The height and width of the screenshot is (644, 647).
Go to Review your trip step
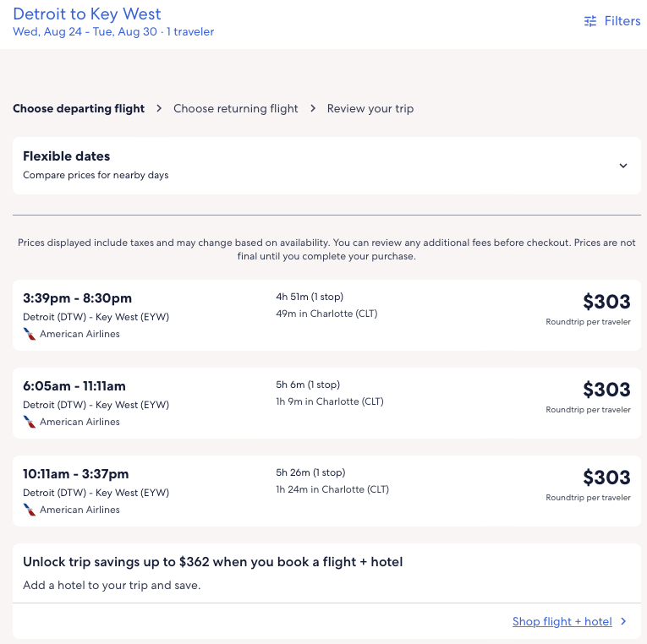coord(370,108)
